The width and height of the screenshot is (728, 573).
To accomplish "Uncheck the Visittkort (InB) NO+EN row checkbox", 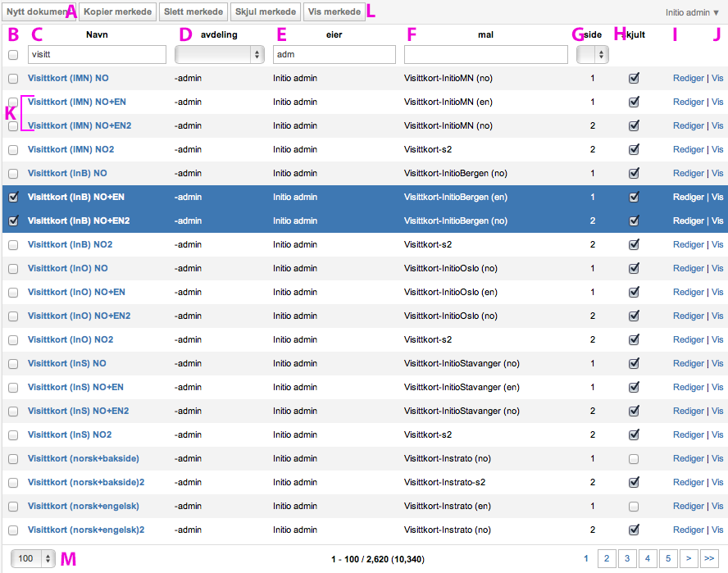I will 13,197.
